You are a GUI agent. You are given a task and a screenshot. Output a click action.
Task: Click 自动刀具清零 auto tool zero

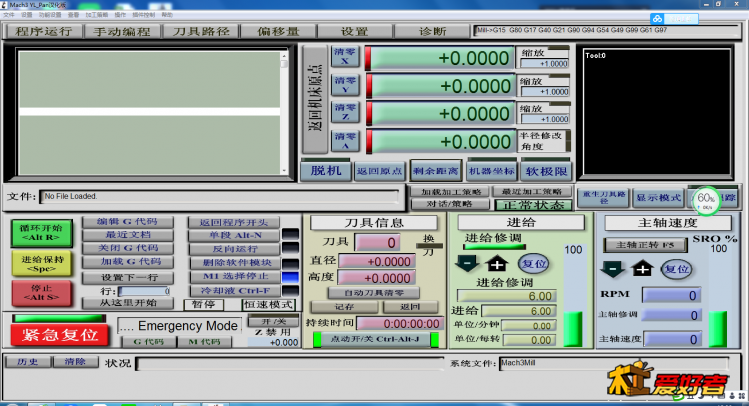[x=374, y=293]
